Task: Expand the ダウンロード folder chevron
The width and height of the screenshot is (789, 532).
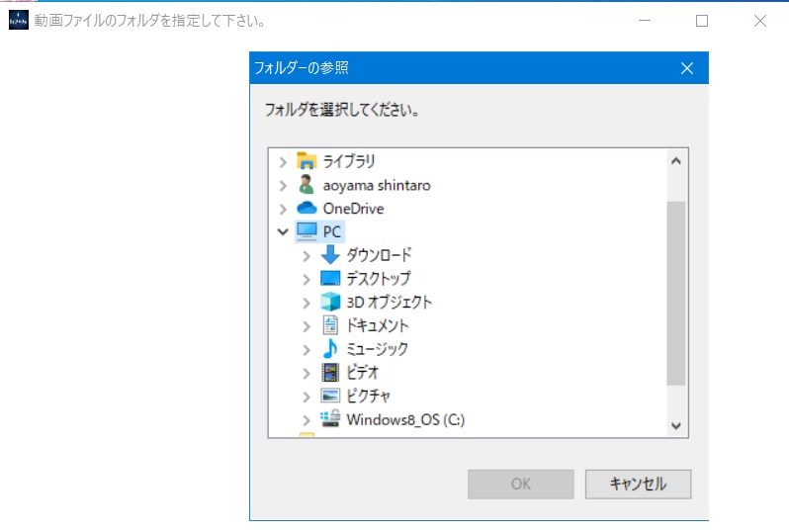Action: [x=307, y=255]
